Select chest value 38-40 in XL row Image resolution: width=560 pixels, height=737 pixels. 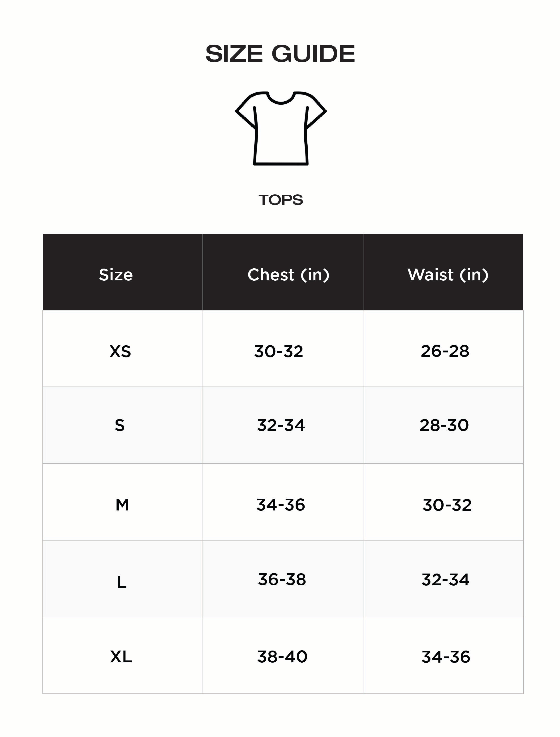pyautogui.click(x=282, y=657)
